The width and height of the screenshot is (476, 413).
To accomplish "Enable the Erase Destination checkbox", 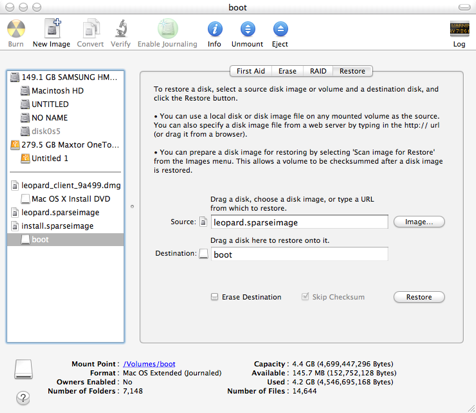I will tap(214, 297).
